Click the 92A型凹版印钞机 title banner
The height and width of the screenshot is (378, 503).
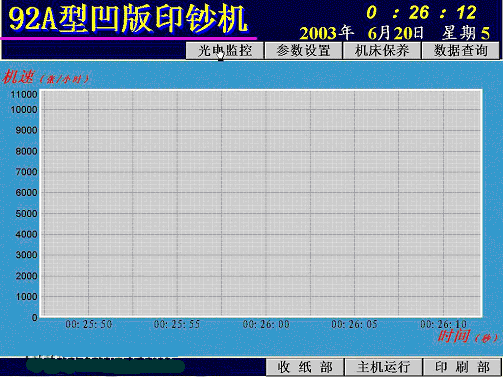tap(128, 19)
